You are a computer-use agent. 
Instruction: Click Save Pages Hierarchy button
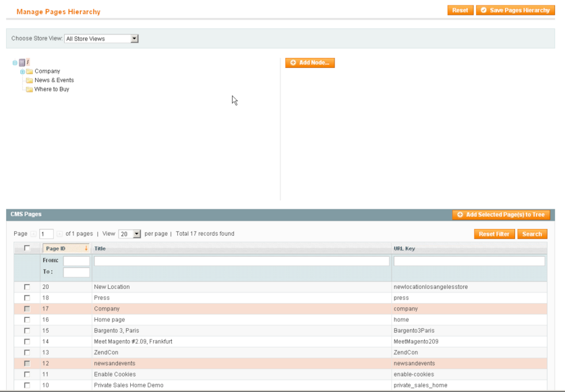click(x=515, y=10)
